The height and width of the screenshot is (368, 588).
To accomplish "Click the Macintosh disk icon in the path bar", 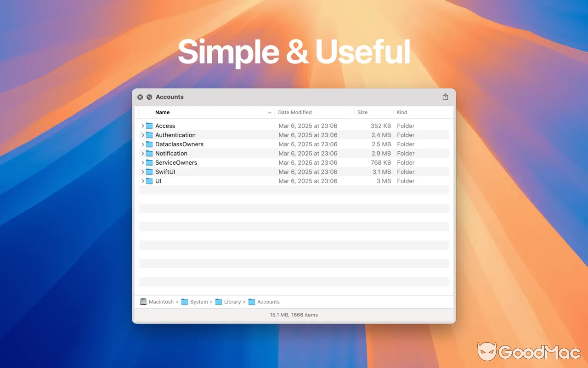I will tap(143, 302).
